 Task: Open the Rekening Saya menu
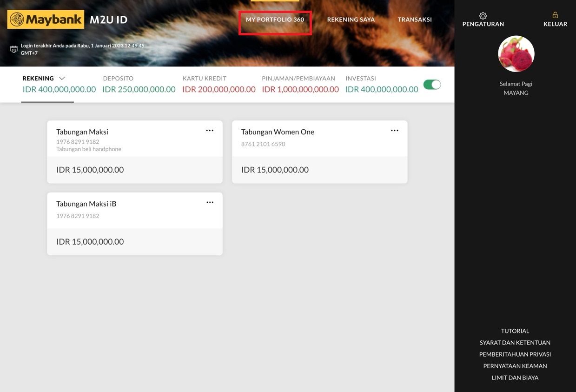[351, 20]
